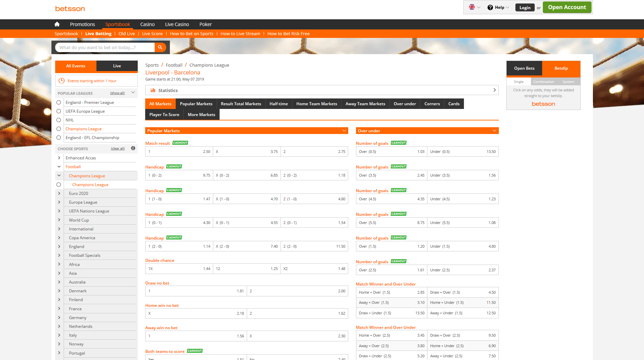The image size is (644, 360).
Task: Collapse the Popular Leagues chevron
Action: click(133, 93)
